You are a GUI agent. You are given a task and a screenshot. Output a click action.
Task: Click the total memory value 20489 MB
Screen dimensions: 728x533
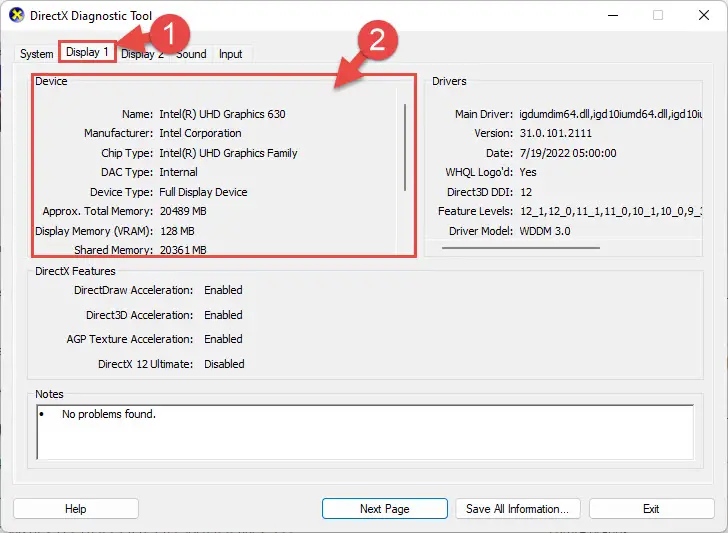point(183,211)
